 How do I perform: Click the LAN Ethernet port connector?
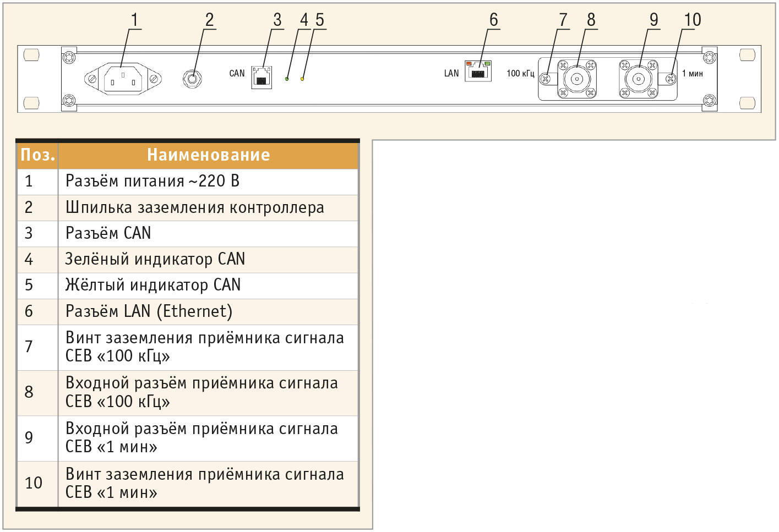coord(478,71)
